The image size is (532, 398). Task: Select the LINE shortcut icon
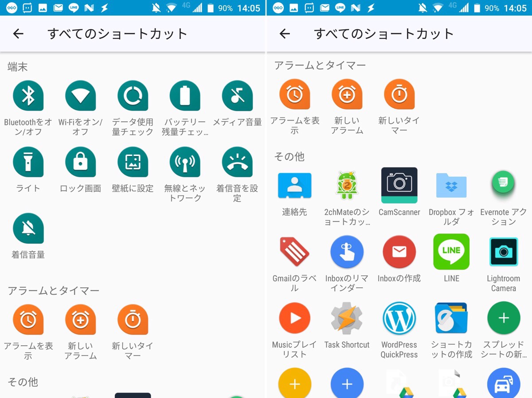coord(451,252)
